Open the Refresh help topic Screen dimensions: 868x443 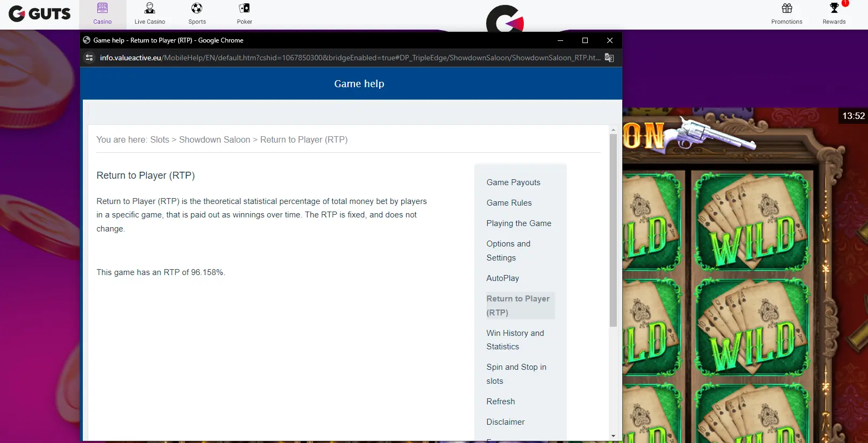pos(501,402)
